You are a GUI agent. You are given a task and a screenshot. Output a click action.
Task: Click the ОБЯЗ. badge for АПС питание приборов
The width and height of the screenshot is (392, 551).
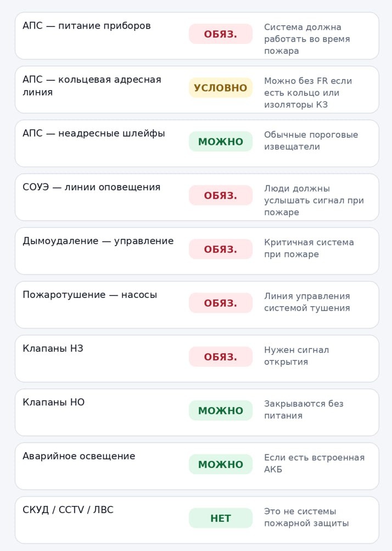point(221,34)
